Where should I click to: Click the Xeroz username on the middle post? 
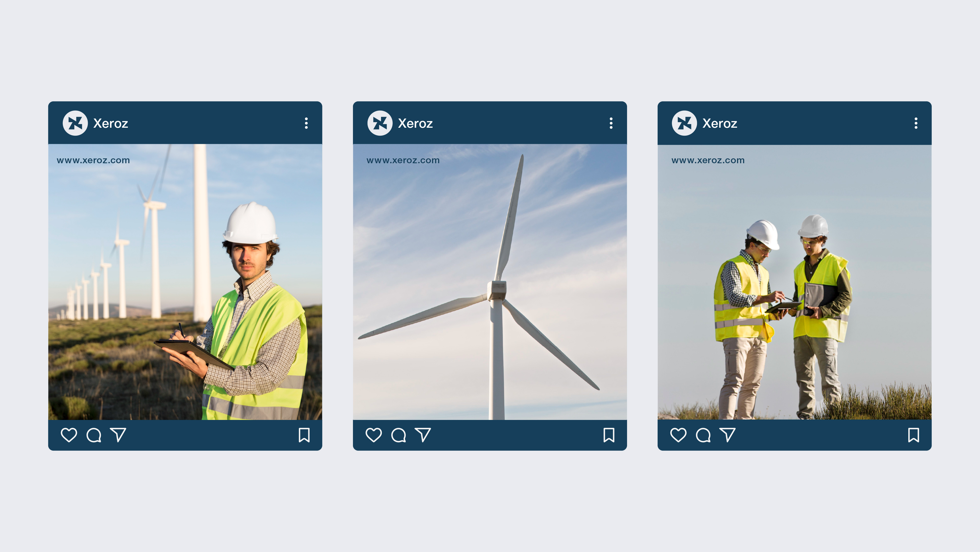coord(415,123)
